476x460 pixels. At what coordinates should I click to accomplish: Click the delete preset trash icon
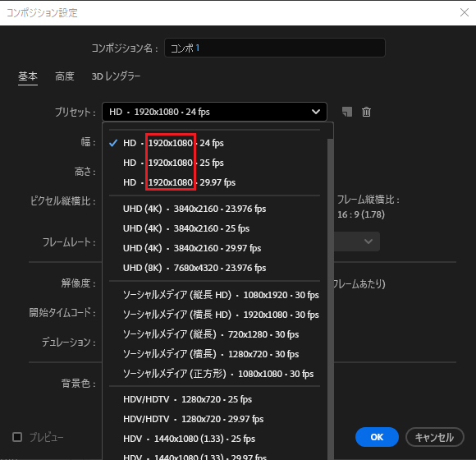[x=366, y=112]
